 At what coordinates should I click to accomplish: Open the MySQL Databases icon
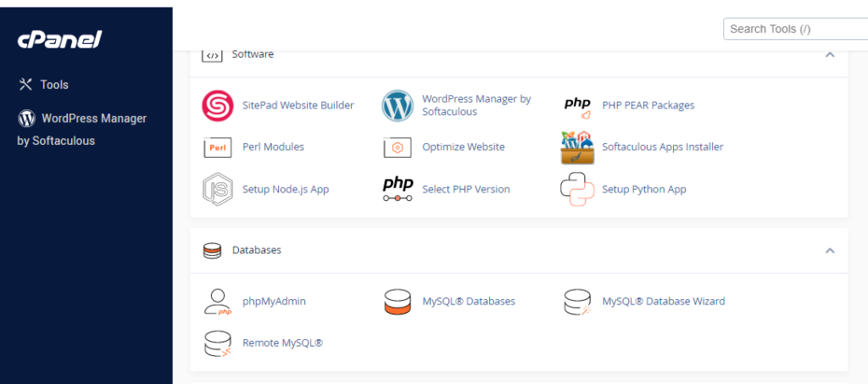[x=398, y=302]
